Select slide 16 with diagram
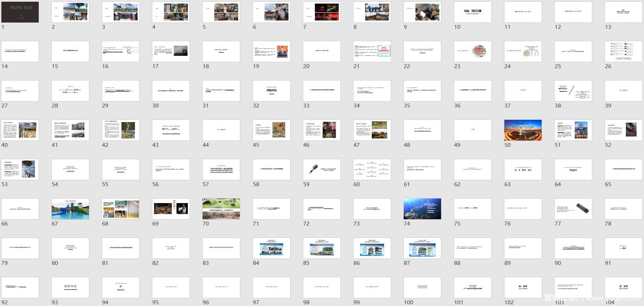 pos(121,51)
